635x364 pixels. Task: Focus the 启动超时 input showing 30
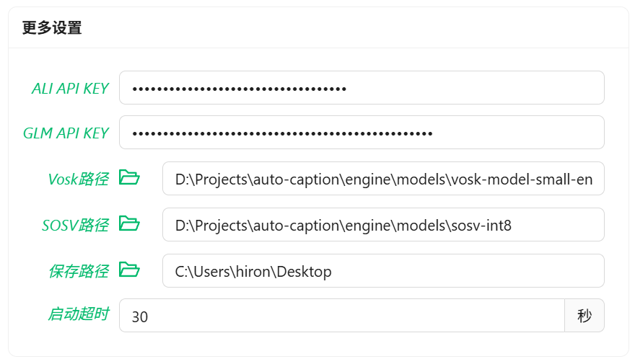point(341,316)
